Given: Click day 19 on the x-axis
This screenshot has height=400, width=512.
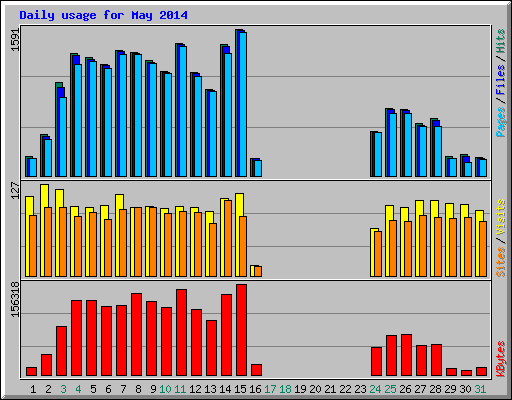Looking at the screenshot, I should [x=300, y=389].
